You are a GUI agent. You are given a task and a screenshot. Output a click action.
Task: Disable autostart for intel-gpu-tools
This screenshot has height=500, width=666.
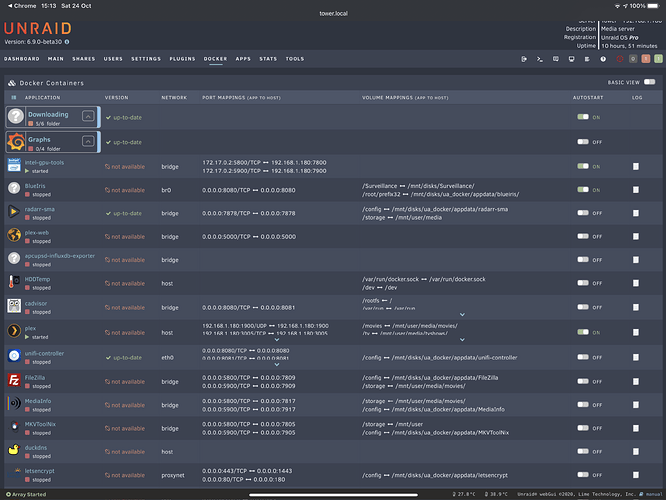(x=583, y=166)
